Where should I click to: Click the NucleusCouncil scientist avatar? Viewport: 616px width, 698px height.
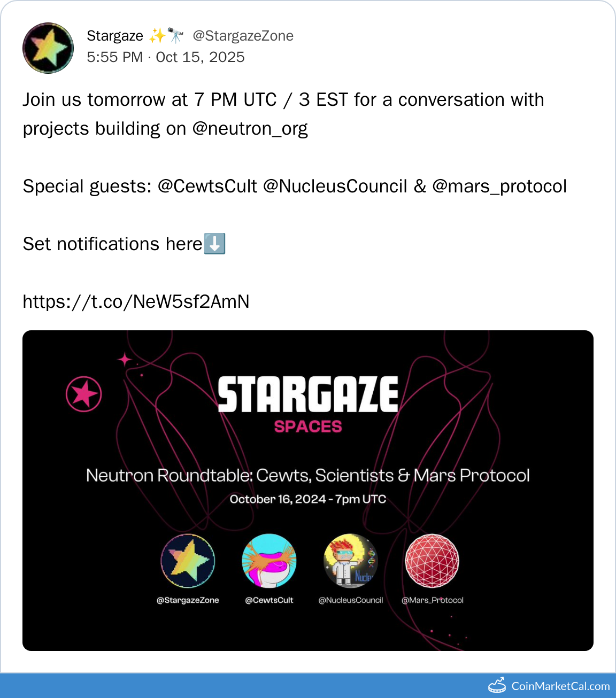(351, 561)
